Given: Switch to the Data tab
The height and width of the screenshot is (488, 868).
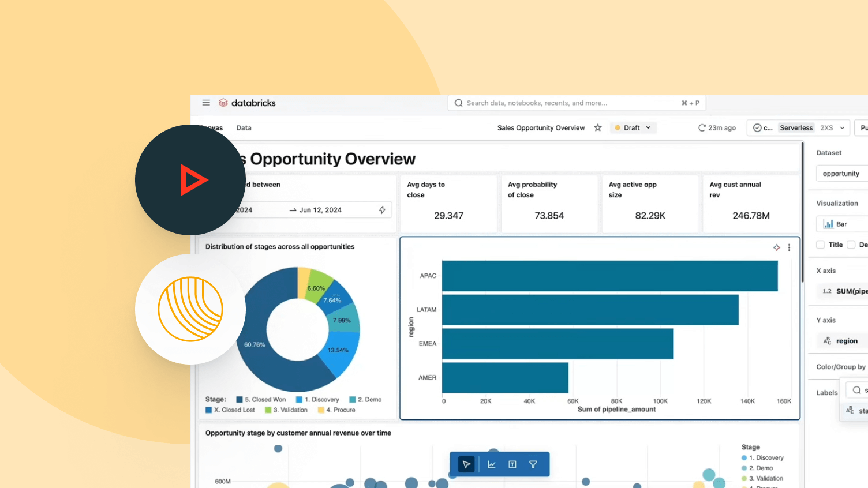Looking at the screenshot, I should point(244,128).
